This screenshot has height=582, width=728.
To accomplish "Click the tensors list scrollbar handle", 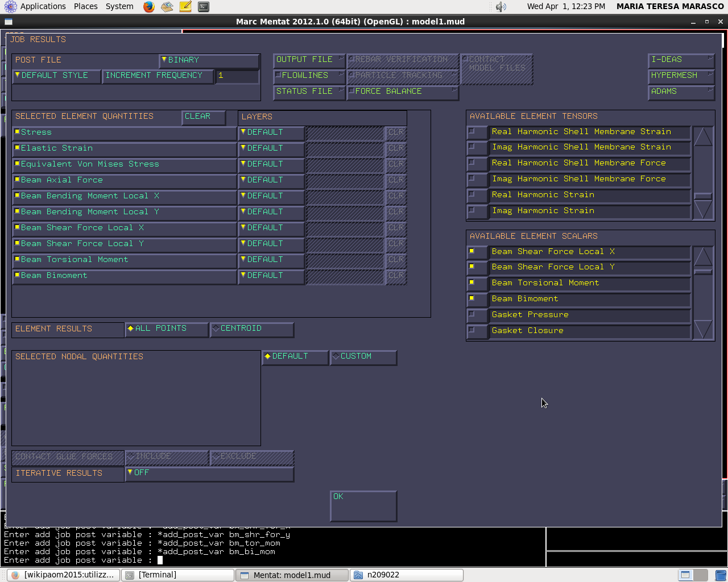I will pyautogui.click(x=703, y=196).
